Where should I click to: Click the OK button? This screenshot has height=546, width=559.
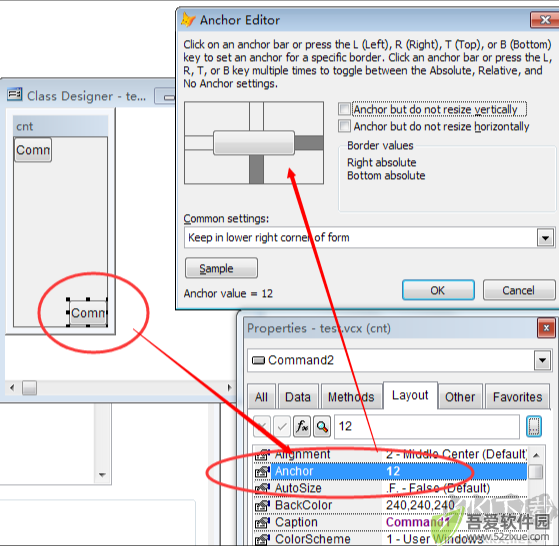[438, 290]
